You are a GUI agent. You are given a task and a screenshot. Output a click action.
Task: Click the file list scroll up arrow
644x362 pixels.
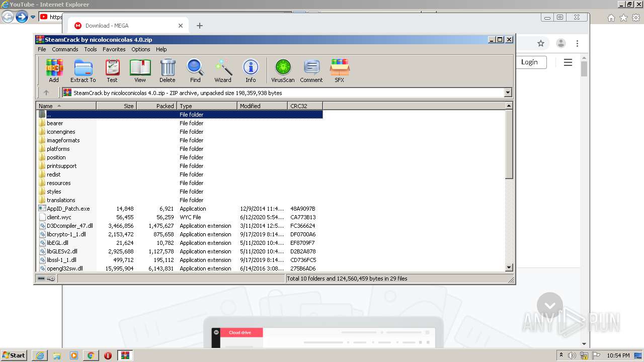click(509, 106)
